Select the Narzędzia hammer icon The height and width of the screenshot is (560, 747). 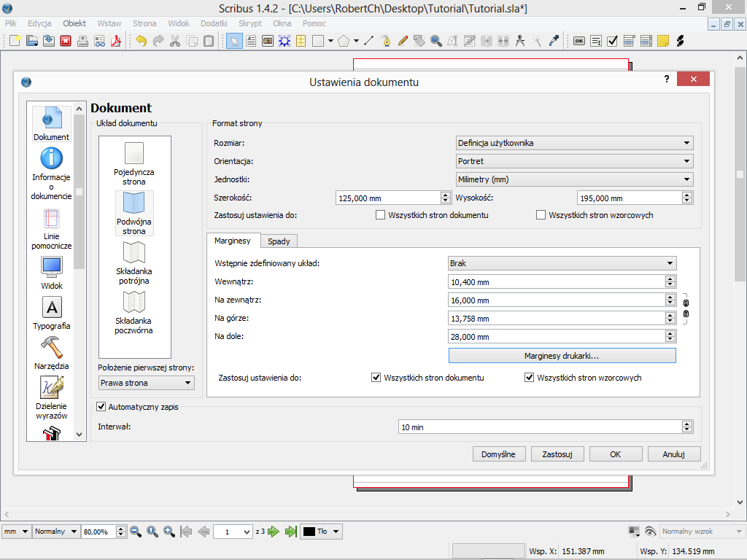pyautogui.click(x=51, y=347)
